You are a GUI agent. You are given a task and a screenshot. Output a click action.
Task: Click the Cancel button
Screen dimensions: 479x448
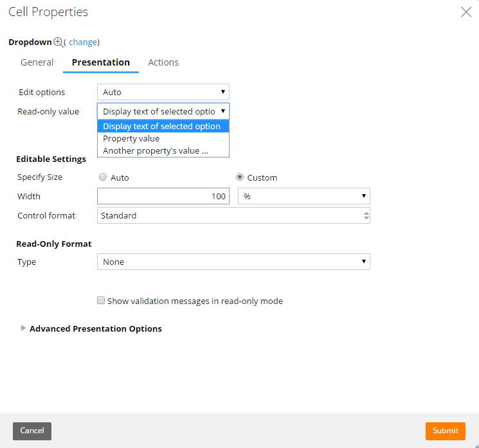click(x=32, y=431)
